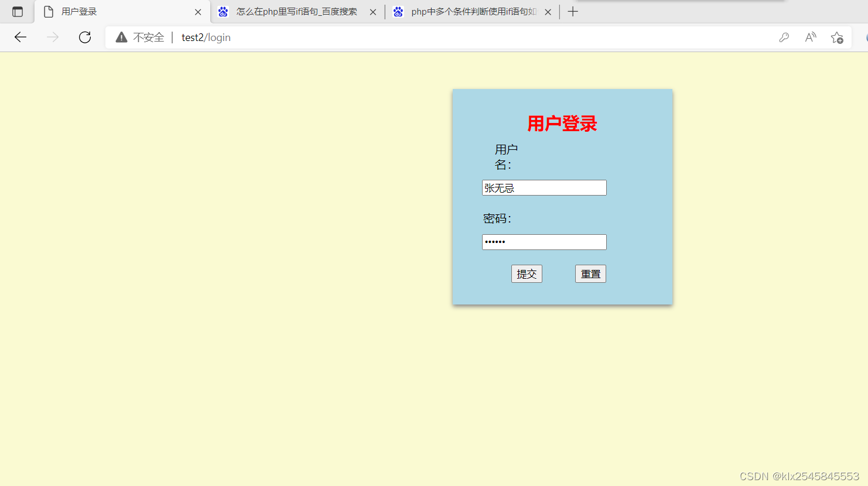Click the Baidu favicon on third tab
Screen dimensions: 868x486
(x=398, y=12)
